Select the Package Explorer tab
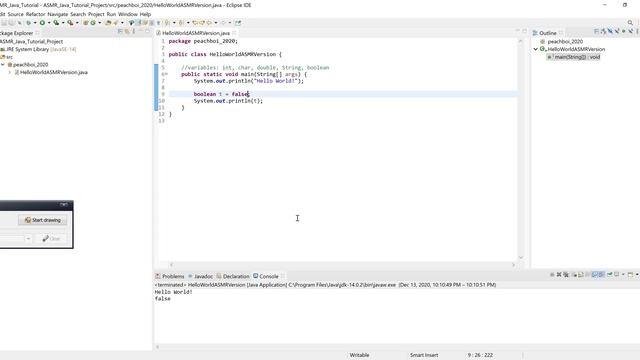640x360 pixels. click(16, 33)
